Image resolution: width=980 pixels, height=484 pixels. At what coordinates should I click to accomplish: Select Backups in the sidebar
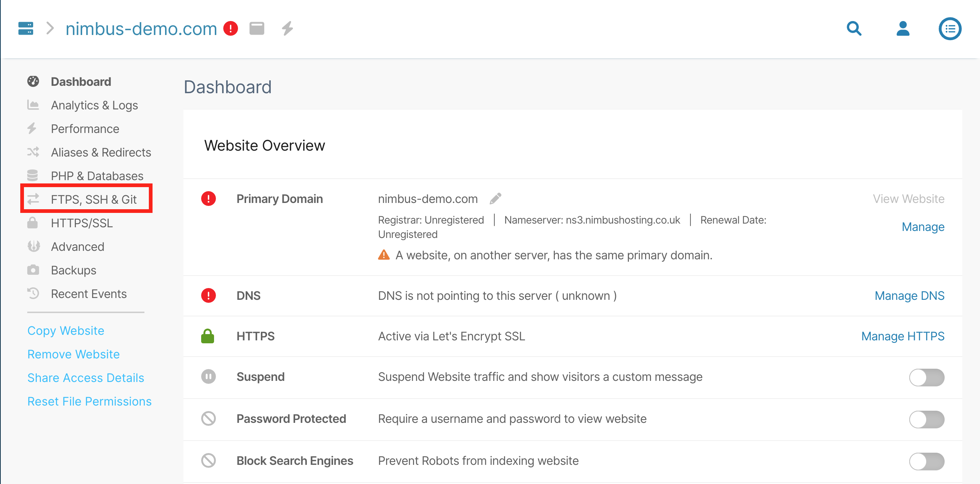[73, 270]
